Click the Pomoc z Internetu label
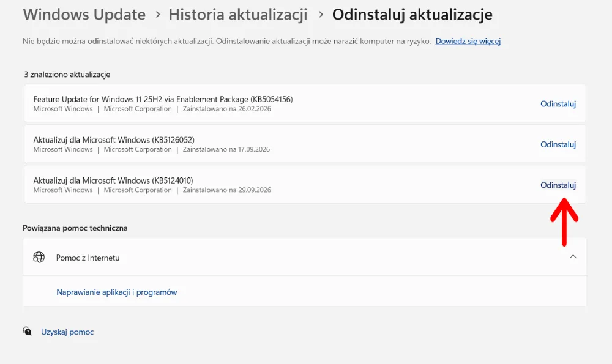The height and width of the screenshot is (364, 612). (88, 258)
